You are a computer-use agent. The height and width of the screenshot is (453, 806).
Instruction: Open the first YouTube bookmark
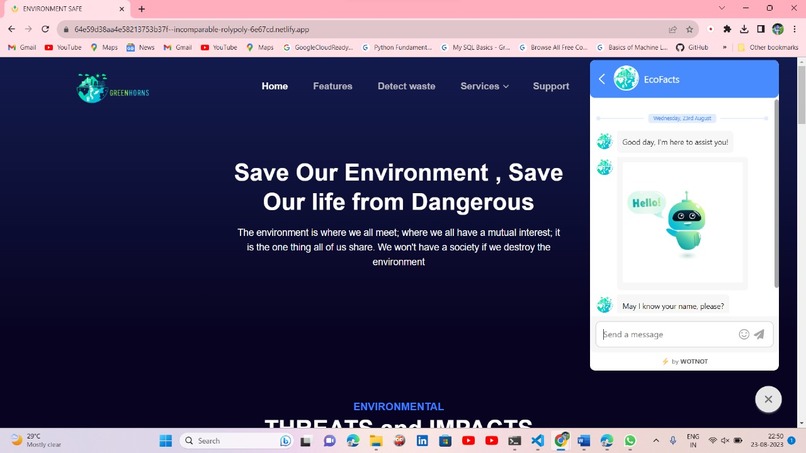click(63, 47)
